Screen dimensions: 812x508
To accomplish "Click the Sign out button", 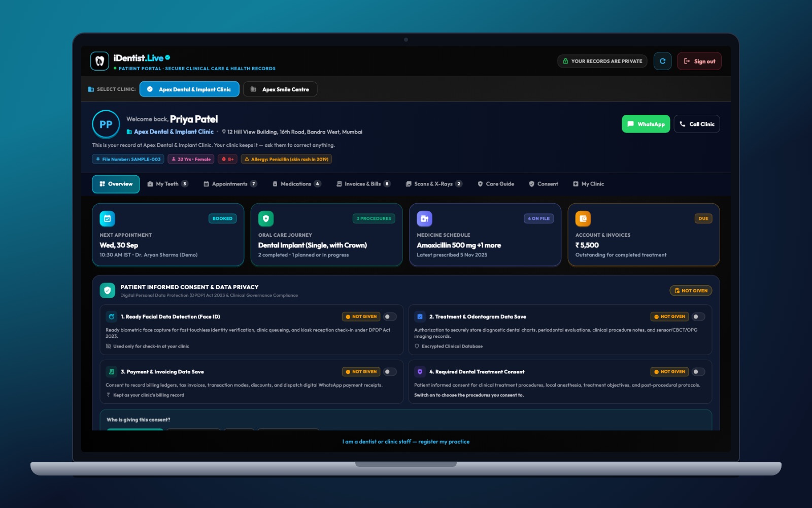I will (x=699, y=61).
